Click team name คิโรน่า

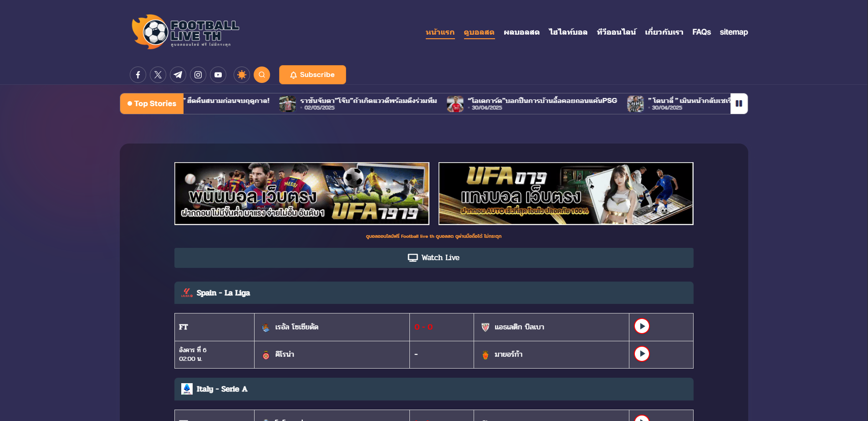pyautogui.click(x=285, y=354)
